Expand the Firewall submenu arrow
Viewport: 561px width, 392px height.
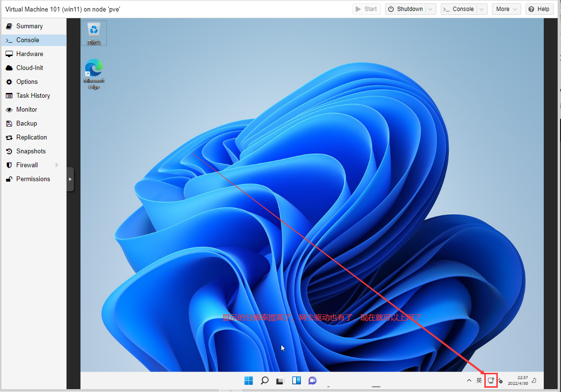(57, 165)
